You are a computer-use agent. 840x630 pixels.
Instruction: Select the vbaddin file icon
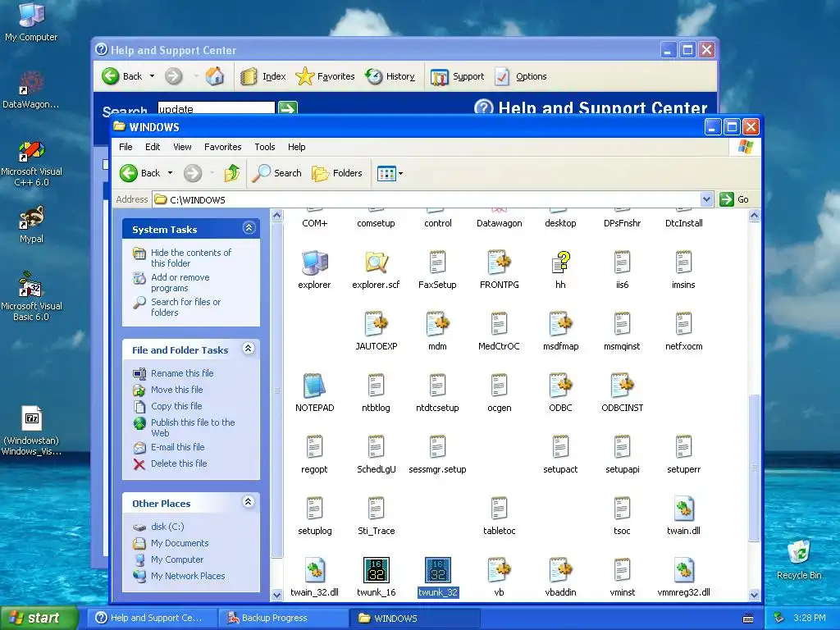(560, 570)
